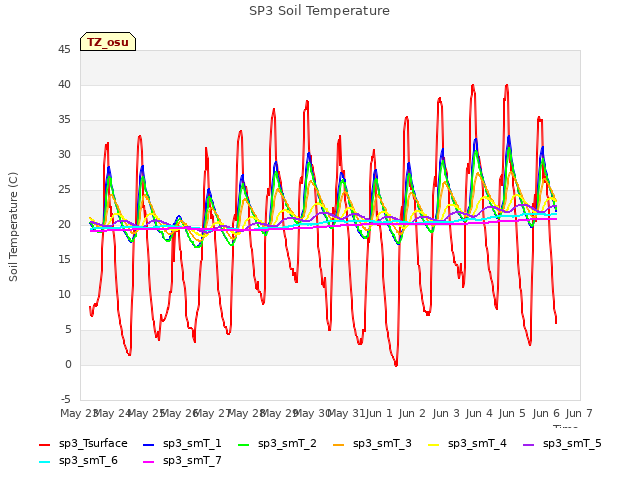Click the purple sp3_smT_5 legend swatch
The width and height of the screenshot is (640, 480).
529,444
